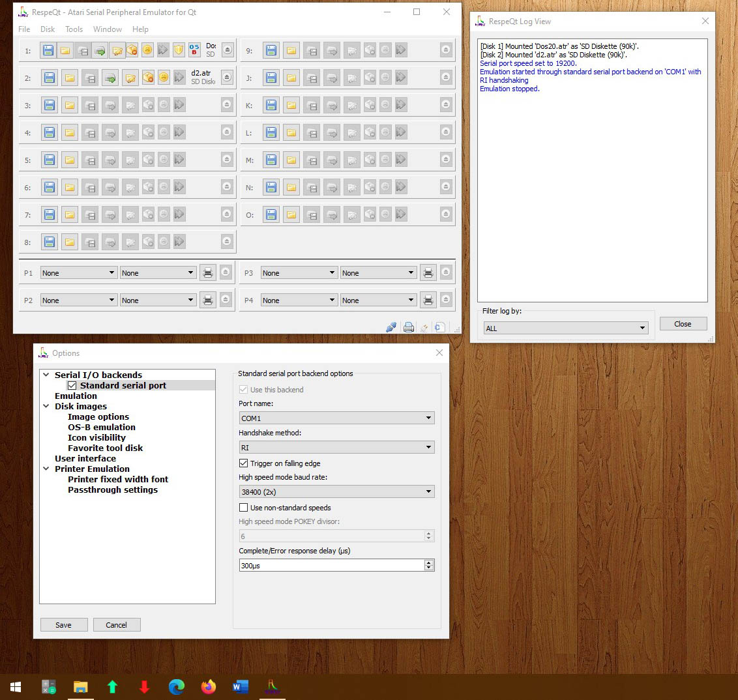Click the mount folder icon on drive J
The width and height of the screenshot is (738, 700).
coord(291,77)
